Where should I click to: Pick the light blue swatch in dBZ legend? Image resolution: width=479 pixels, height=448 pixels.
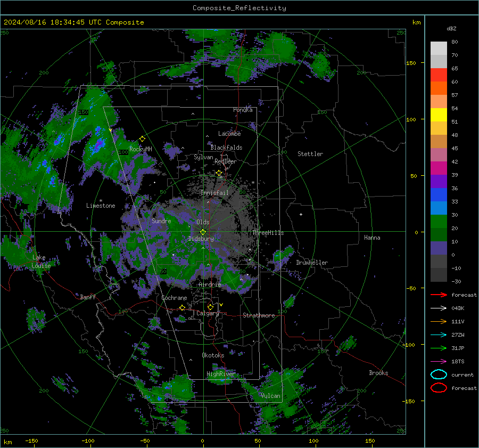[439, 208]
